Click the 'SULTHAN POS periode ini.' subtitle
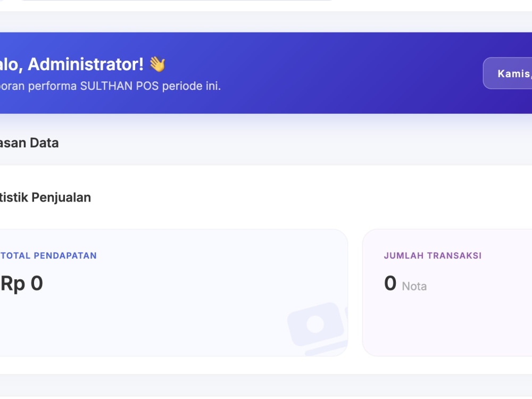532x399 pixels. pos(151,86)
